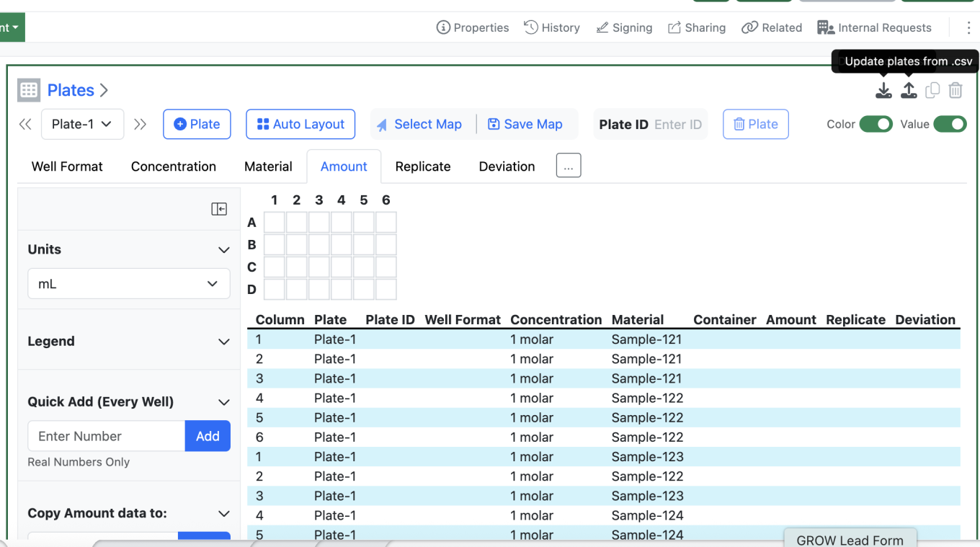This screenshot has height=547, width=980.
Task: Click the Auto Layout button
Action: [x=300, y=124]
